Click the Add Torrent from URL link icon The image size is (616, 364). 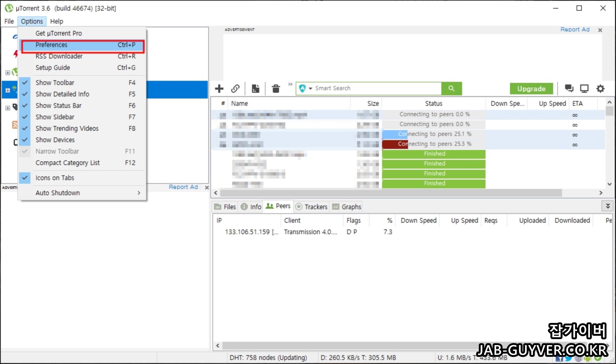[x=235, y=89]
